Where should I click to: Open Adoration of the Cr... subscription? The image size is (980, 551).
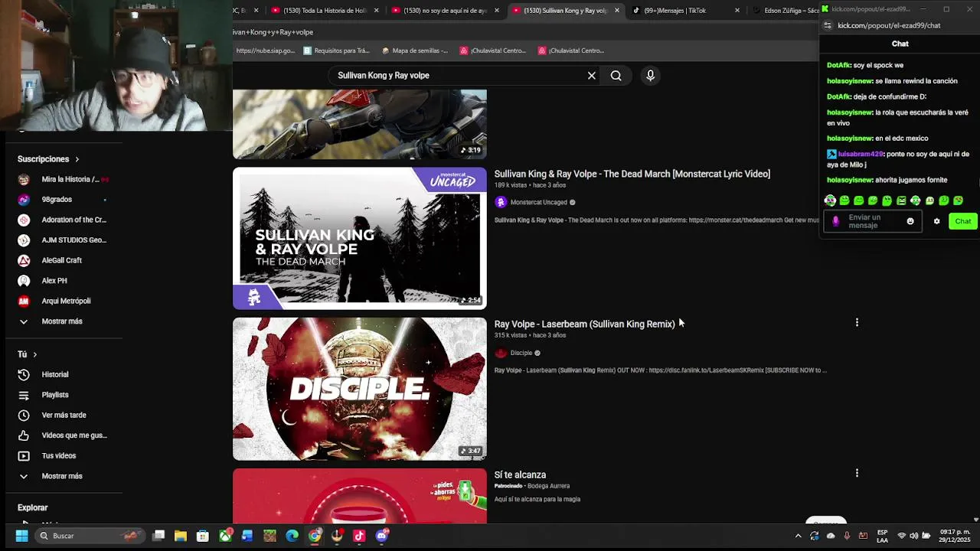click(x=63, y=220)
